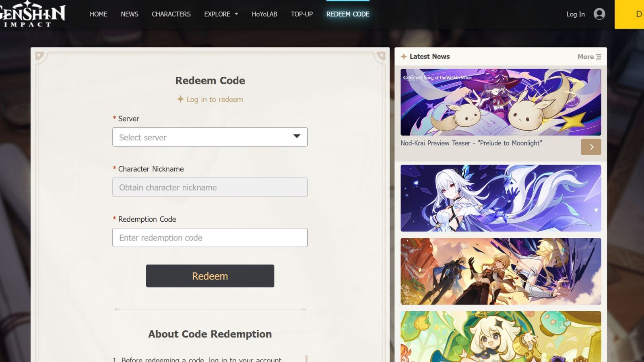Switch to the HOME tab
Screen dimensions: 644x362
pos(98,14)
